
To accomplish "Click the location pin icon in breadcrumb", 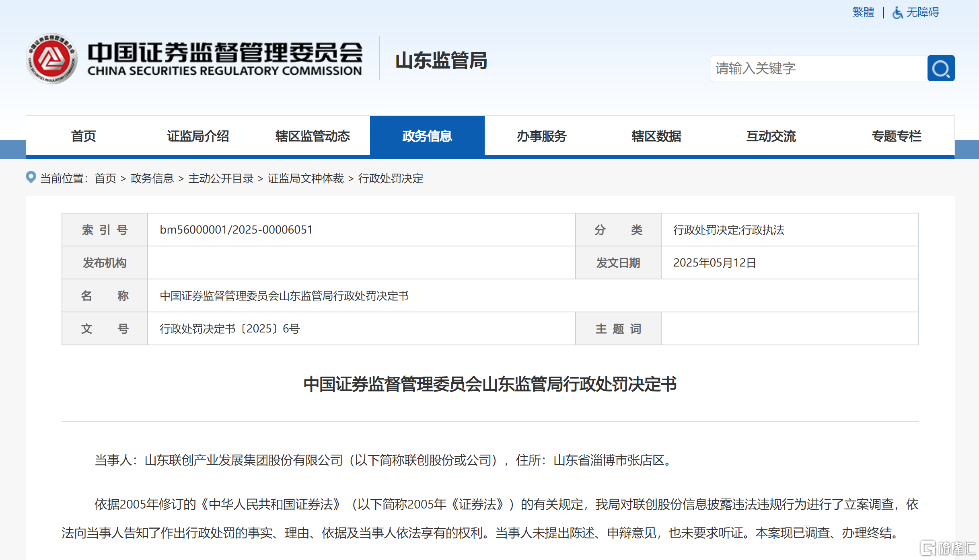I will pos(31,177).
